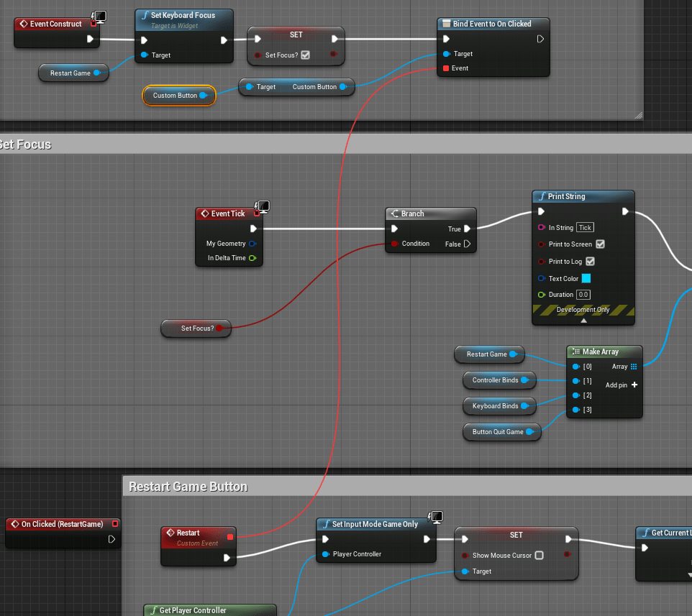Screen dimensions: 692x616
Task: Click the Event Construct node icon
Action: point(23,24)
